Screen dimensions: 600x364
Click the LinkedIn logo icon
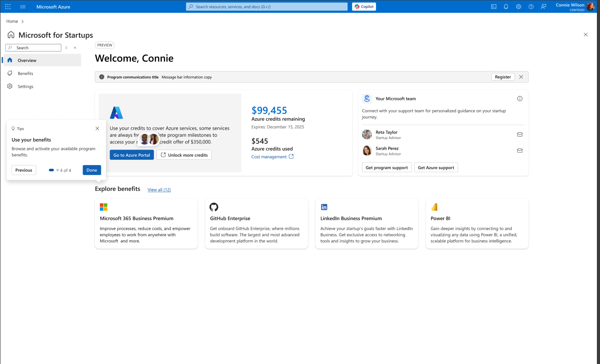coord(324,207)
